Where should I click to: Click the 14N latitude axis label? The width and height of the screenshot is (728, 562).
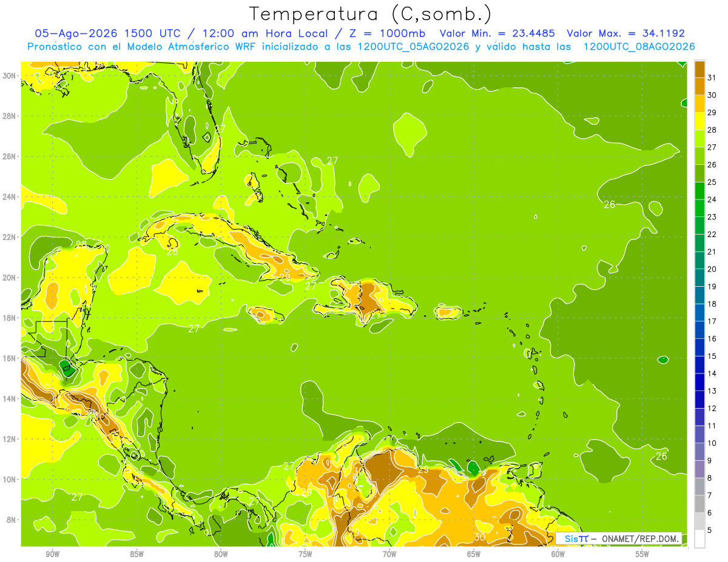(x=10, y=399)
